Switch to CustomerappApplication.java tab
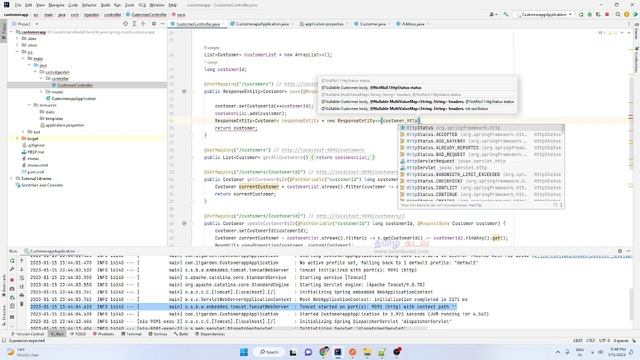Viewport: 640px width, 360px height. (x=262, y=24)
